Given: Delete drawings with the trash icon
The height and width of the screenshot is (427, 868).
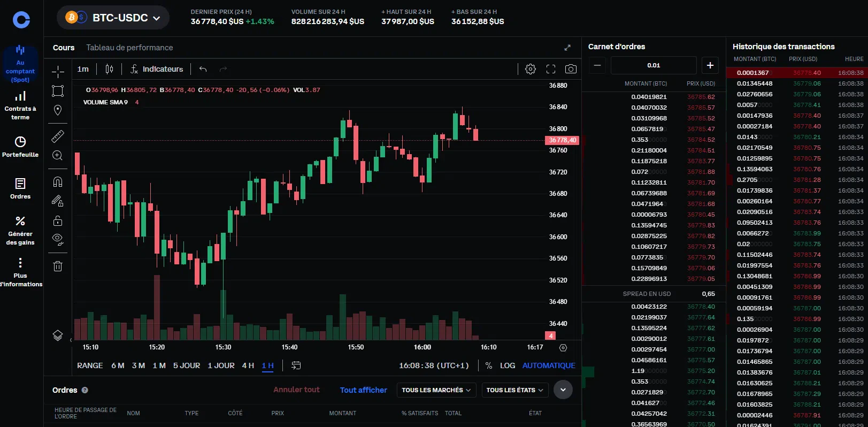Looking at the screenshot, I should (x=58, y=266).
